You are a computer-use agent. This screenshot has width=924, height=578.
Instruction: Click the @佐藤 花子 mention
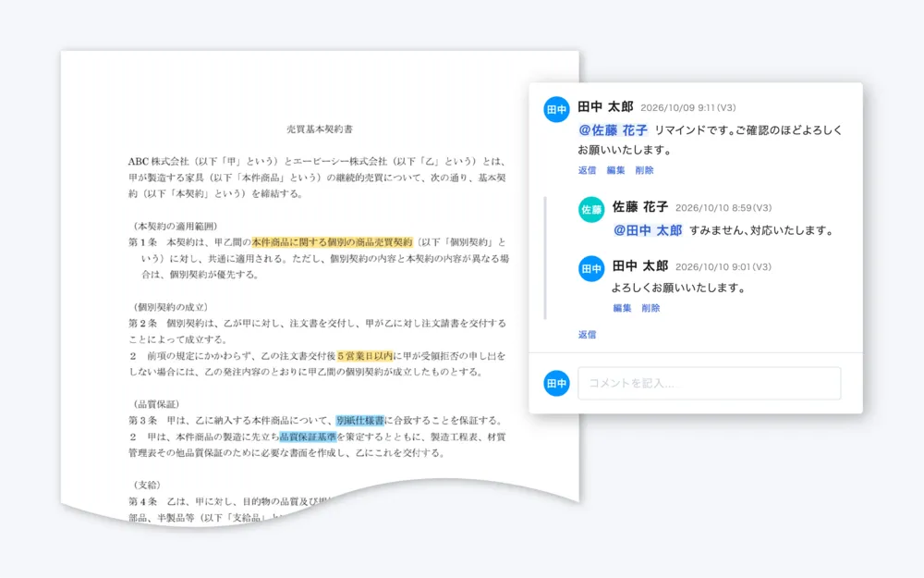613,129
